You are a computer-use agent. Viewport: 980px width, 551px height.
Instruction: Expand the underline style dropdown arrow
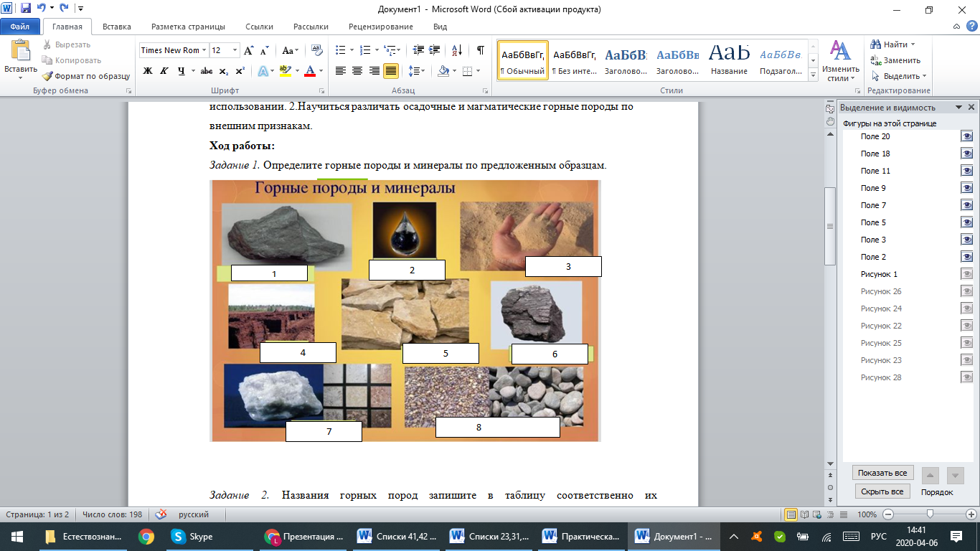[x=193, y=70]
